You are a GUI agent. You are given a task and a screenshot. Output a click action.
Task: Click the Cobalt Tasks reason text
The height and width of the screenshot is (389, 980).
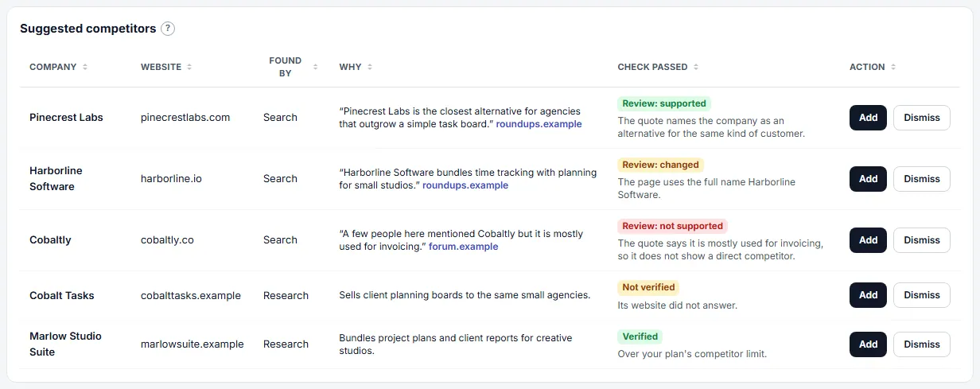click(465, 295)
